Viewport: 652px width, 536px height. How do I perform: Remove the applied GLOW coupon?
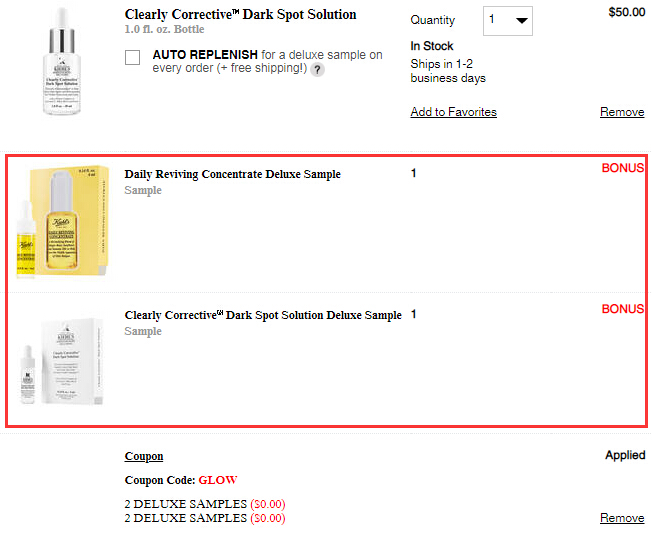click(622, 518)
